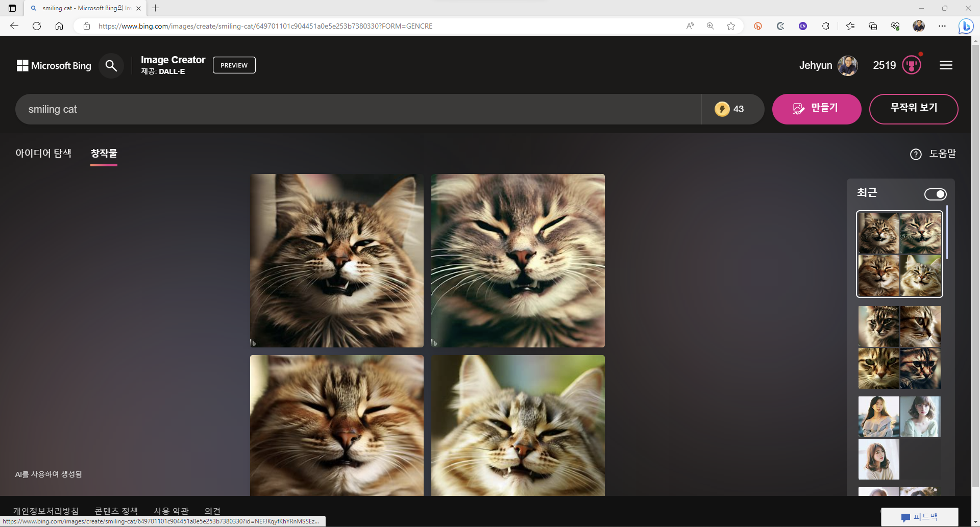Open Bing search magnifier icon
This screenshot has width=980, height=527.
tap(111, 65)
